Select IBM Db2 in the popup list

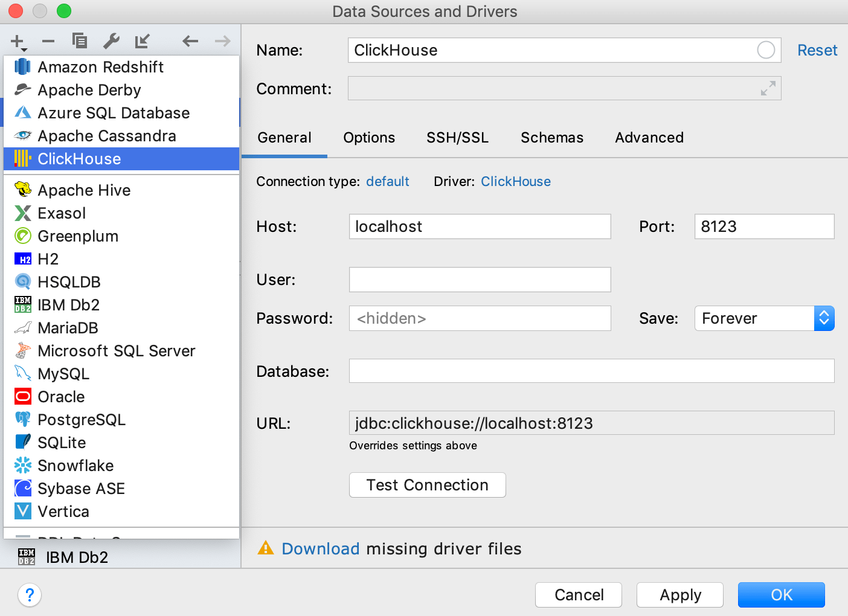click(x=121, y=305)
